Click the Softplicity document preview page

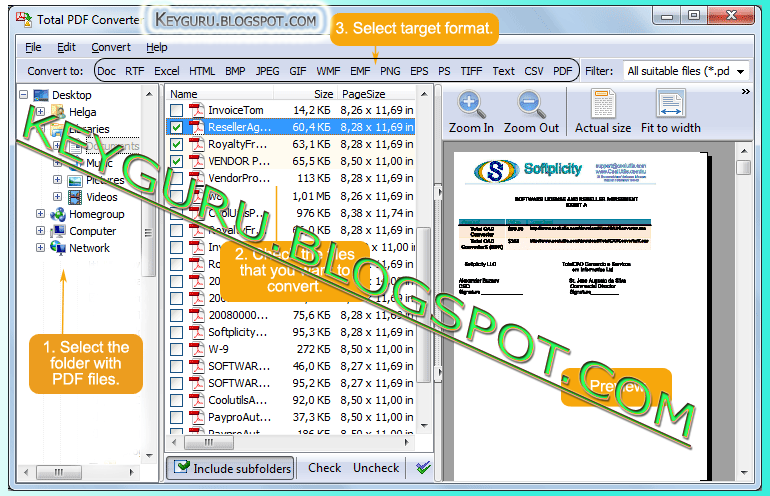(580, 317)
